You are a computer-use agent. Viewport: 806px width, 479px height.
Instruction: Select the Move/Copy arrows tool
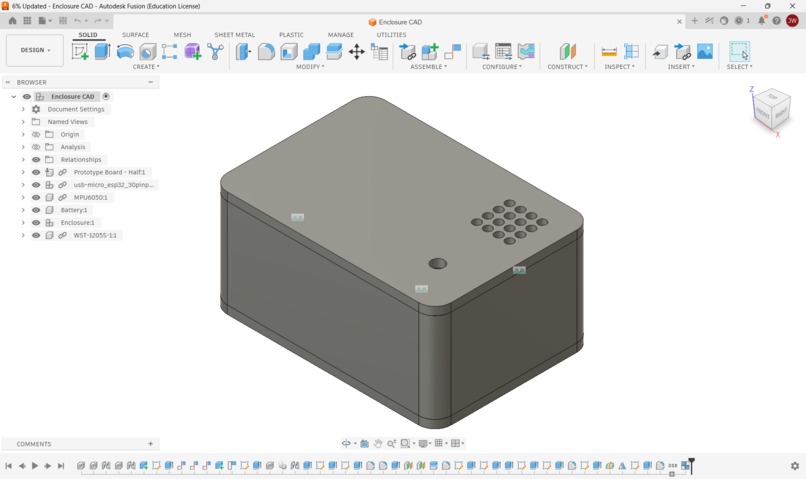[356, 52]
